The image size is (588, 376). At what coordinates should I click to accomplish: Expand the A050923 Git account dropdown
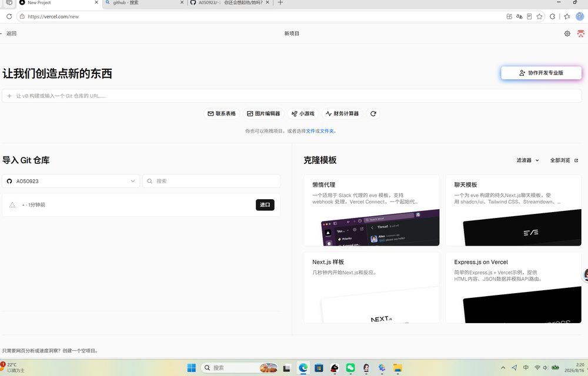tap(71, 182)
